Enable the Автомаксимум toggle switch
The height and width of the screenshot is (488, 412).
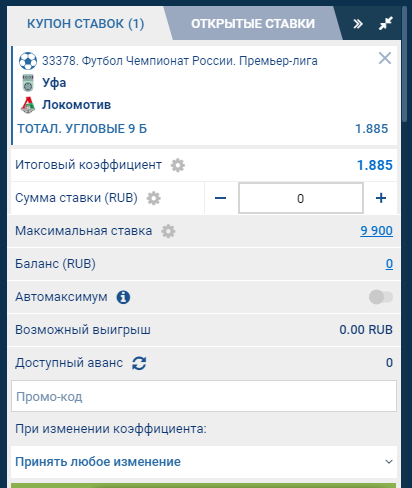[x=381, y=297]
